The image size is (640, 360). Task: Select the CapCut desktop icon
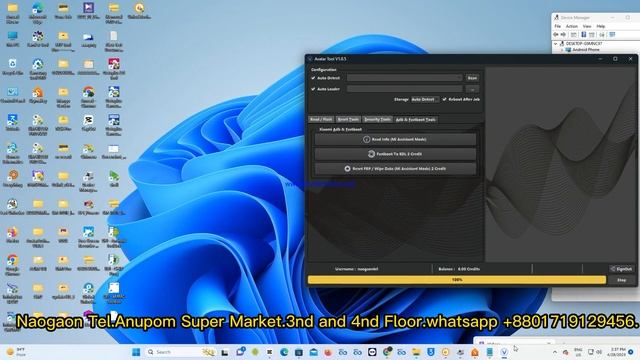[x=88, y=122]
